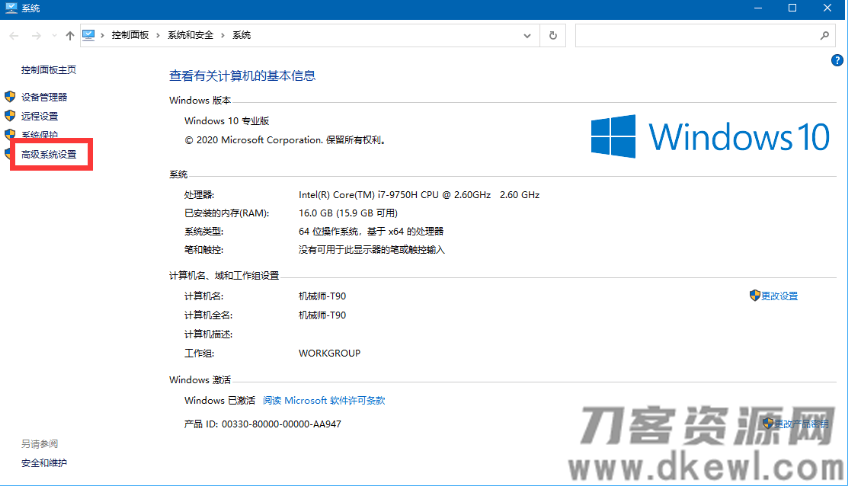Click the back navigation arrow
Image resolution: width=848 pixels, height=486 pixels.
[14, 36]
